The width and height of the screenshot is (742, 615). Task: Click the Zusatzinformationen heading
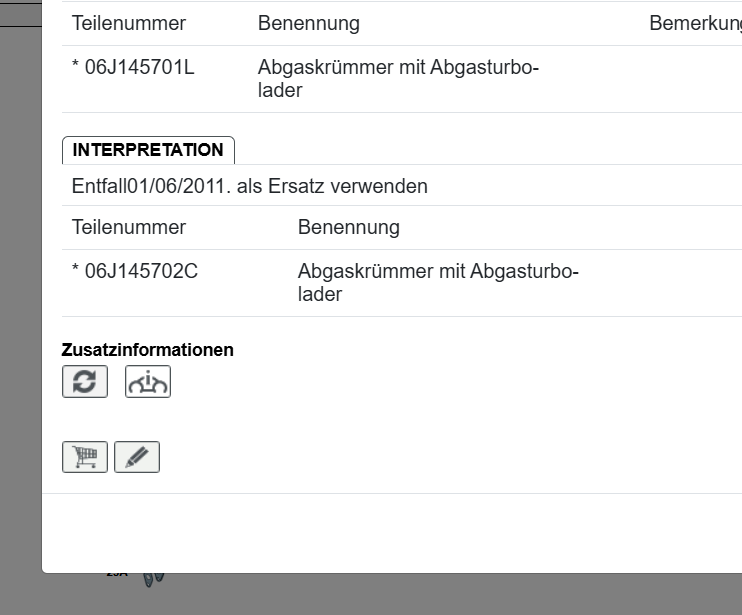click(148, 350)
